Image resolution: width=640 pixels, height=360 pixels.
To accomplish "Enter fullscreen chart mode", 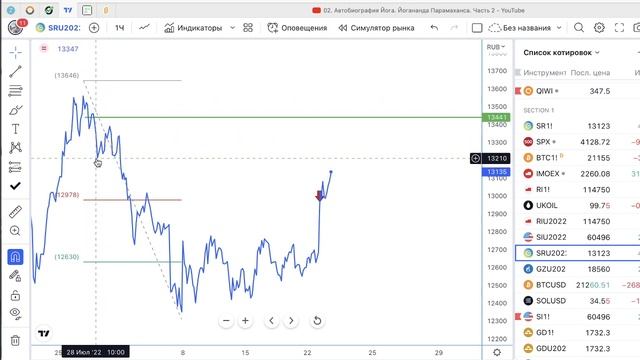I will click(619, 28).
